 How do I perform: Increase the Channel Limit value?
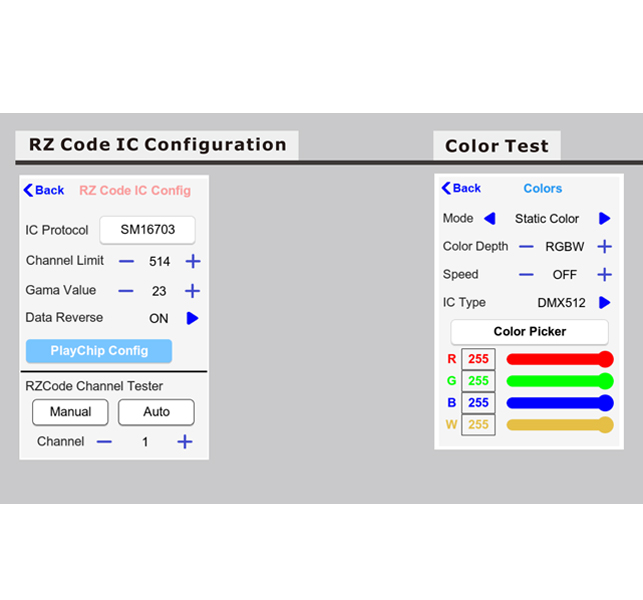click(x=193, y=261)
